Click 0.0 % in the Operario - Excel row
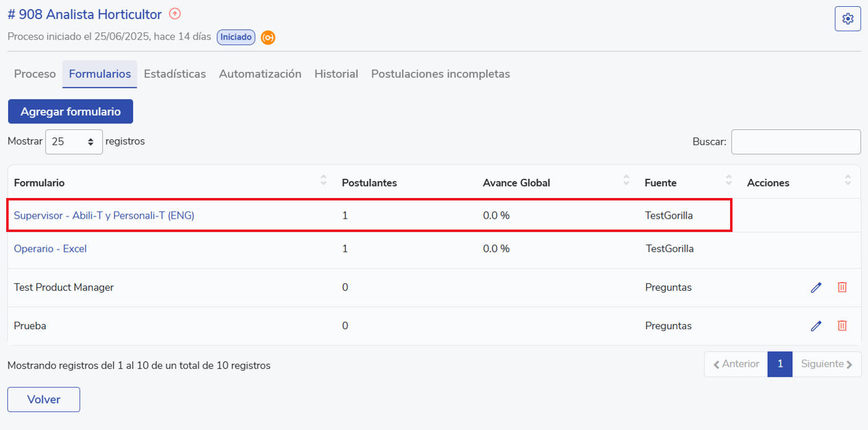868x430 pixels. tap(496, 249)
